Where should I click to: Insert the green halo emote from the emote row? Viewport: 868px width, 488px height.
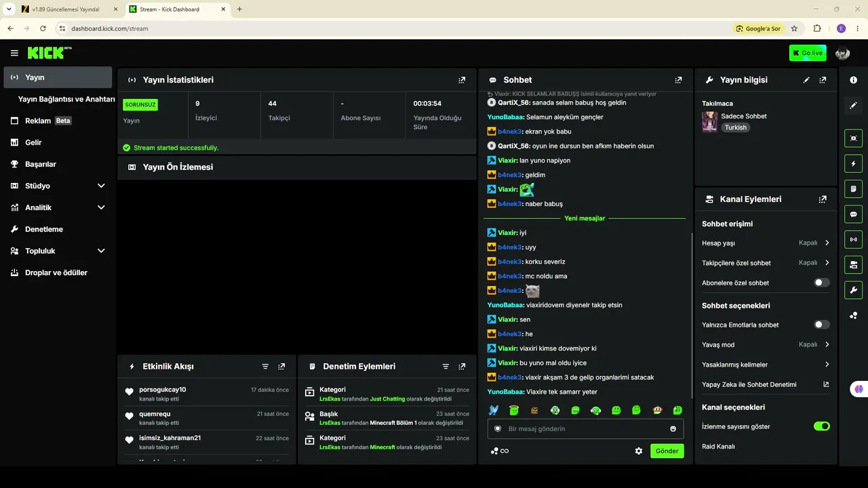[514, 410]
